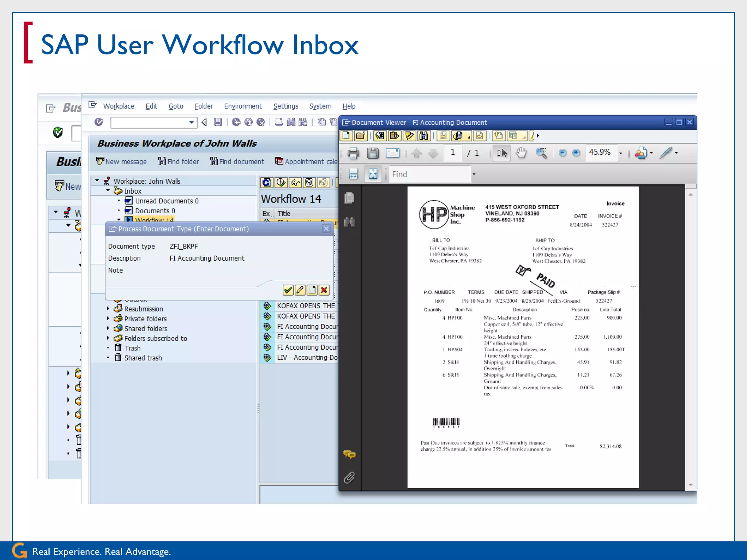The width and height of the screenshot is (747, 560).
Task: Select the LIV - Accounting work item row
Action: [x=300, y=358]
